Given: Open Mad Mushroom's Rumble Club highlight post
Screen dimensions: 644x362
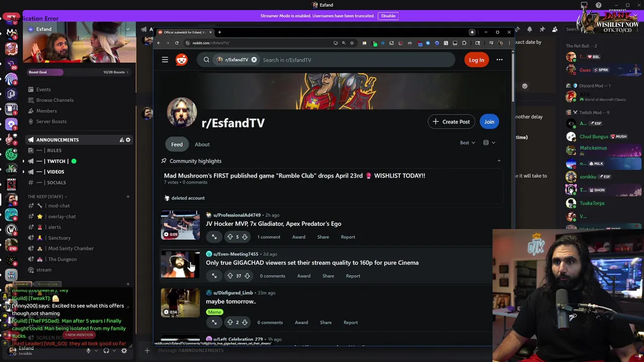Looking at the screenshot, I should tap(294, 175).
